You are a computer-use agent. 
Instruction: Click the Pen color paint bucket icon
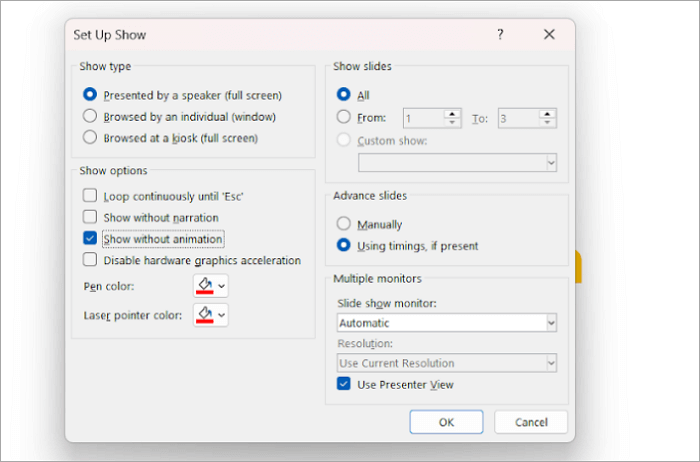click(x=204, y=286)
